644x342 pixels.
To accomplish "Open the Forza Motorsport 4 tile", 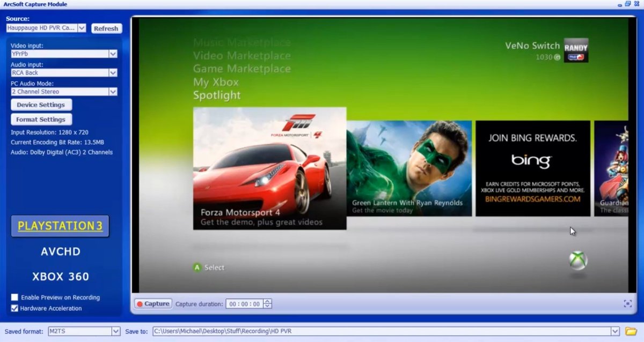I will [269, 168].
